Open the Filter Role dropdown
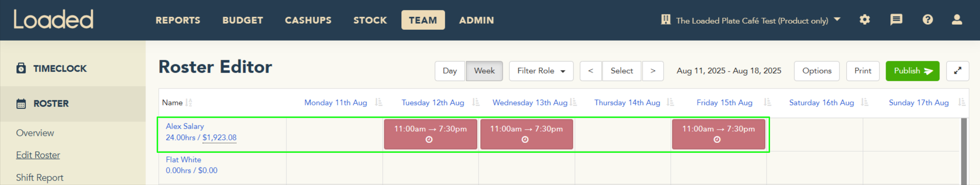The width and height of the screenshot is (980, 185). click(541, 71)
